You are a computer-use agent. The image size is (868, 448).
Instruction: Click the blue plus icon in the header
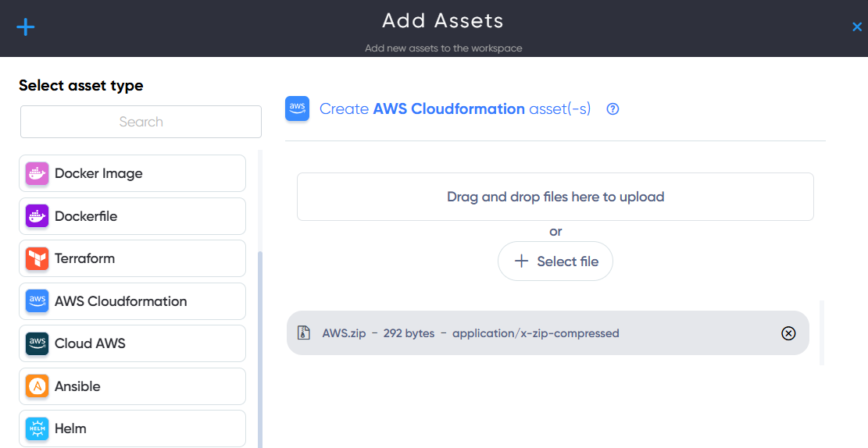pyautogui.click(x=26, y=27)
